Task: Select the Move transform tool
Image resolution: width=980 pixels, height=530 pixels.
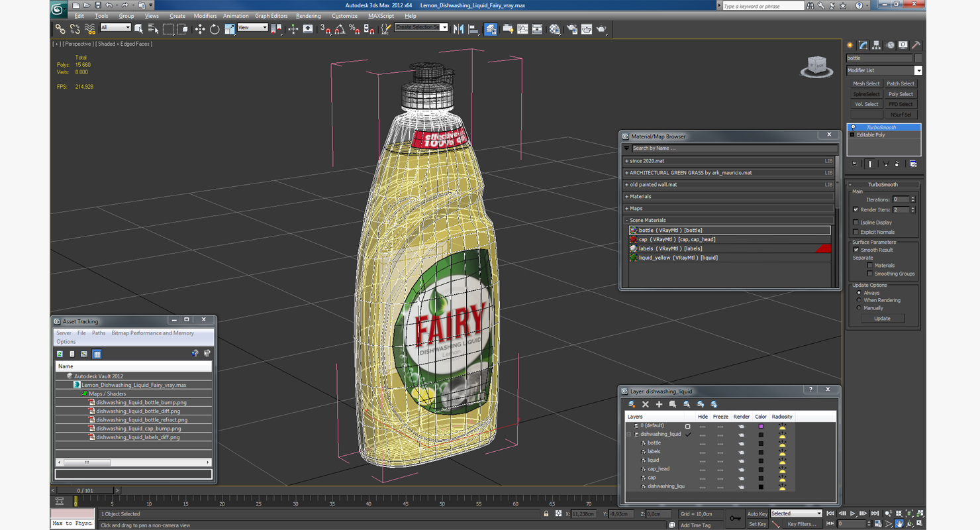Action: [x=199, y=29]
